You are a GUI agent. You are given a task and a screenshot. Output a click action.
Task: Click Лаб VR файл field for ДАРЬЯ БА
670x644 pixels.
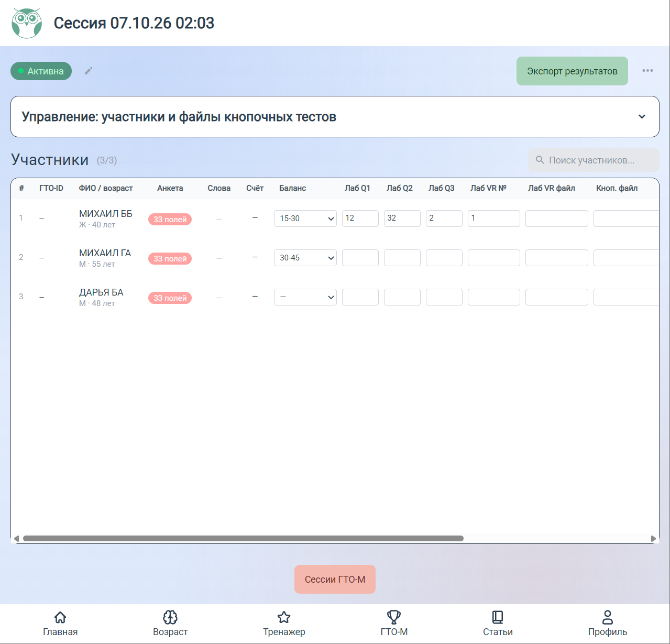point(557,297)
